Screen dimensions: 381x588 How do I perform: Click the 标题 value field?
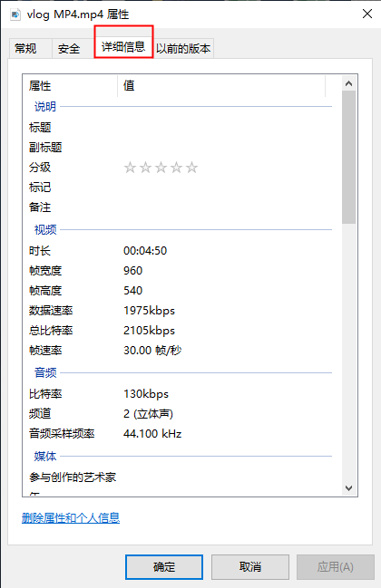(x=224, y=128)
